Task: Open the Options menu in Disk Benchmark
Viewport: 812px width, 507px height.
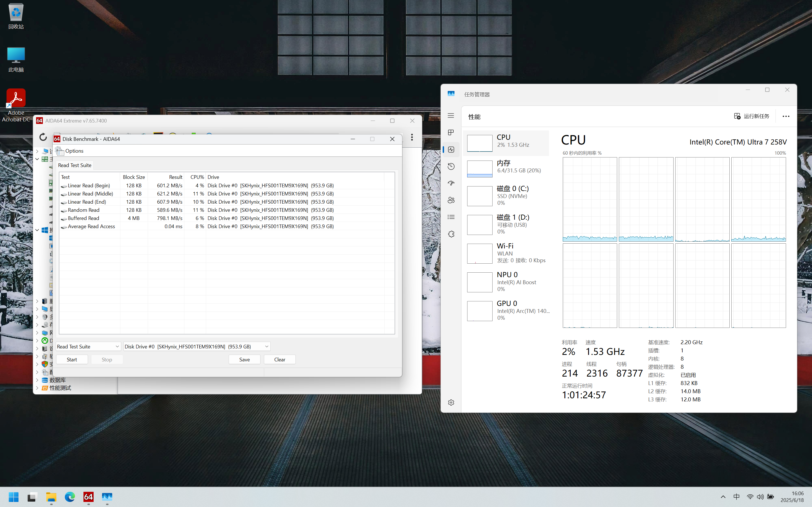Action: tap(74, 151)
